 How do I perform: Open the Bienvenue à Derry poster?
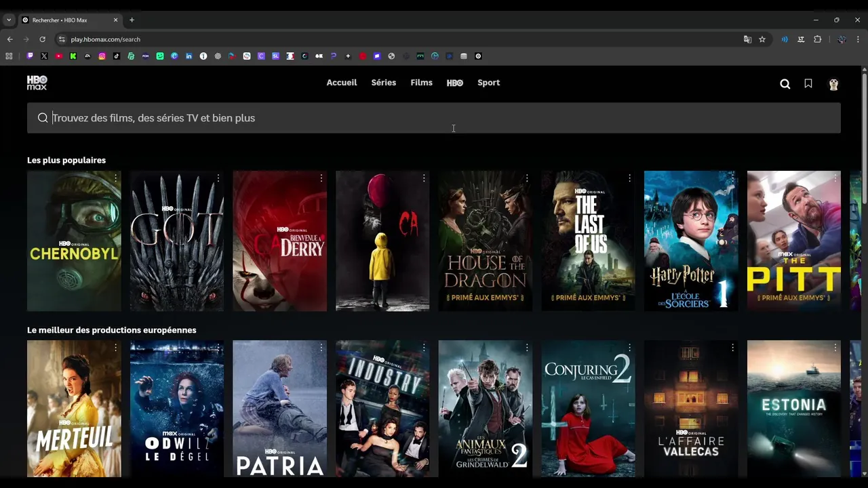[x=279, y=241]
